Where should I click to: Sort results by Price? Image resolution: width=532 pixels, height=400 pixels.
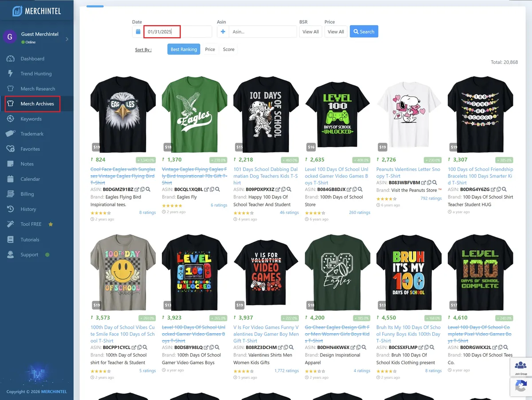click(x=210, y=50)
